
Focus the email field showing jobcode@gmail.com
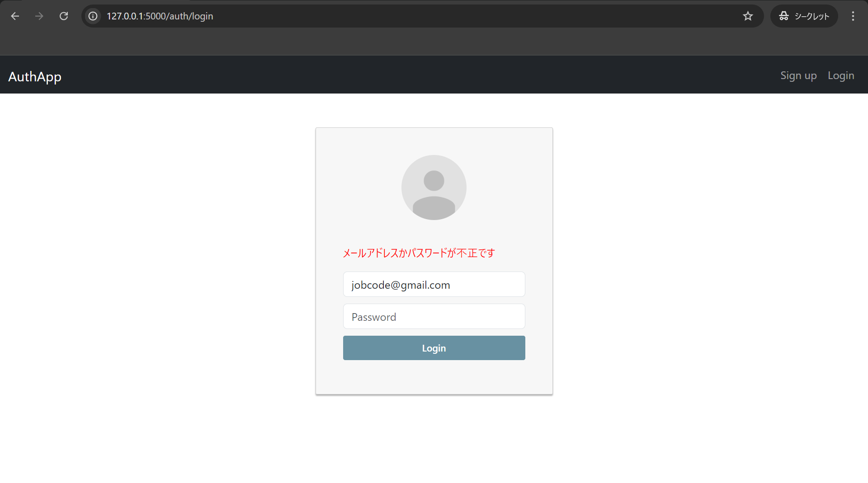coord(434,284)
